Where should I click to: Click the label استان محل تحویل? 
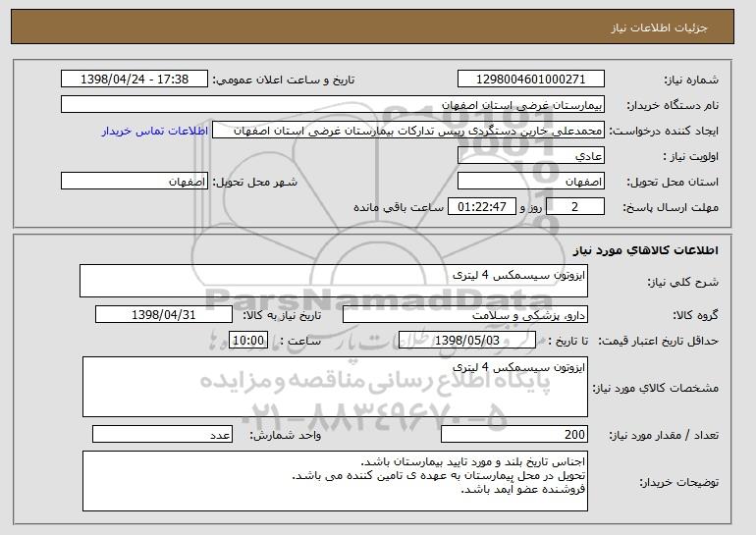tap(673, 182)
